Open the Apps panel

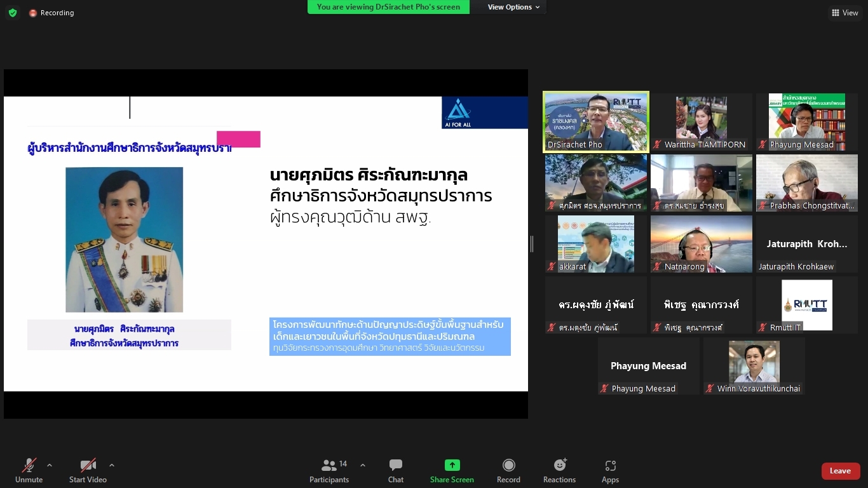(x=610, y=471)
